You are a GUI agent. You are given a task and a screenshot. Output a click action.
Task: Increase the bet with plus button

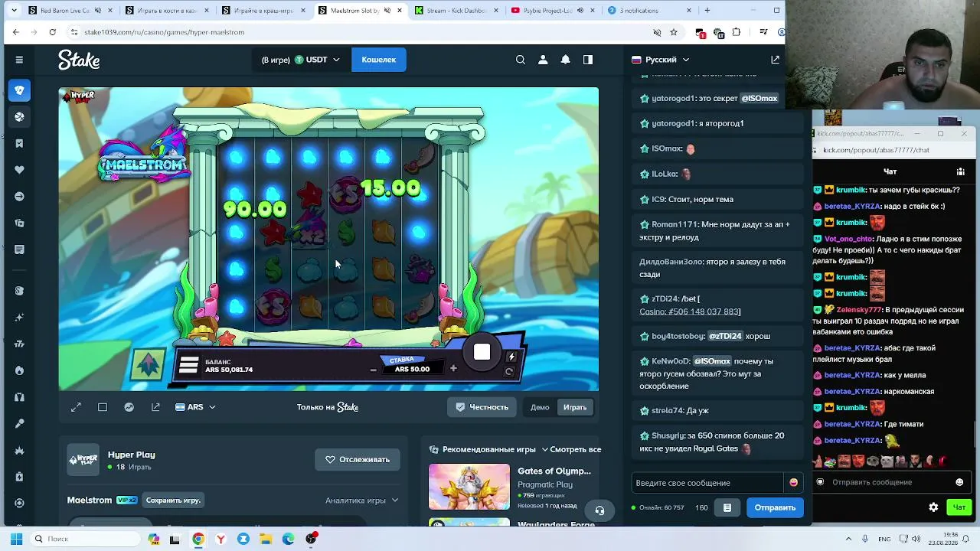453,369
